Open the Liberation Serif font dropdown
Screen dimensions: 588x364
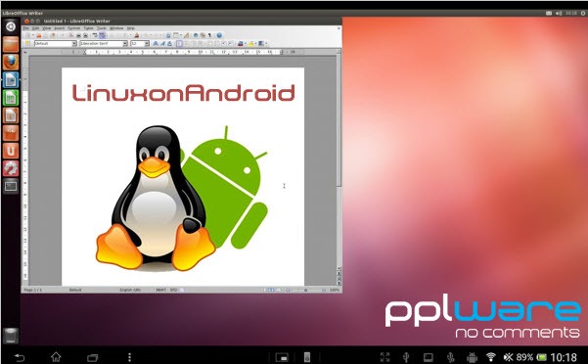point(125,43)
